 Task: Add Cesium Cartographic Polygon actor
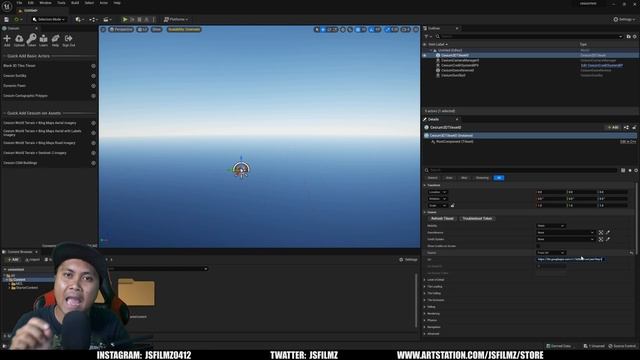tap(93, 96)
